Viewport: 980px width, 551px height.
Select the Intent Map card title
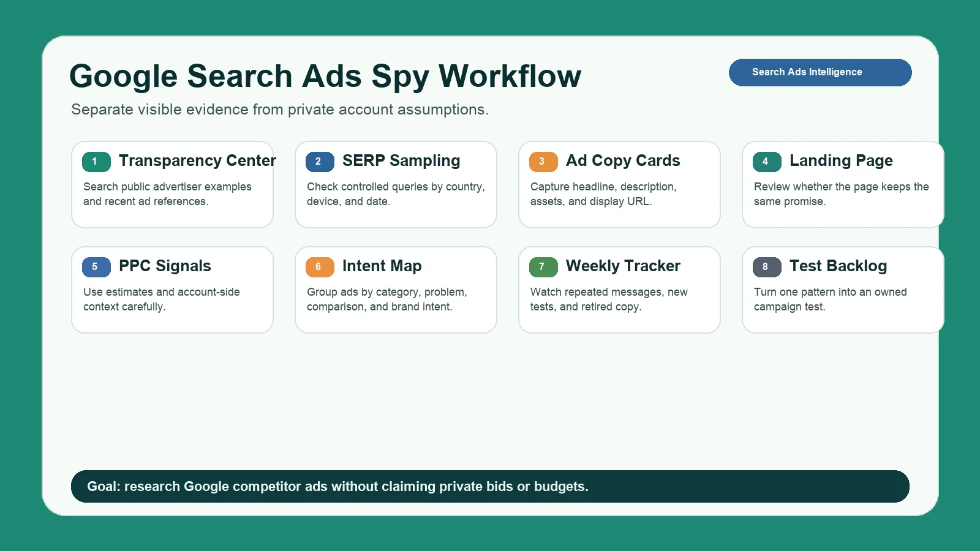click(382, 266)
